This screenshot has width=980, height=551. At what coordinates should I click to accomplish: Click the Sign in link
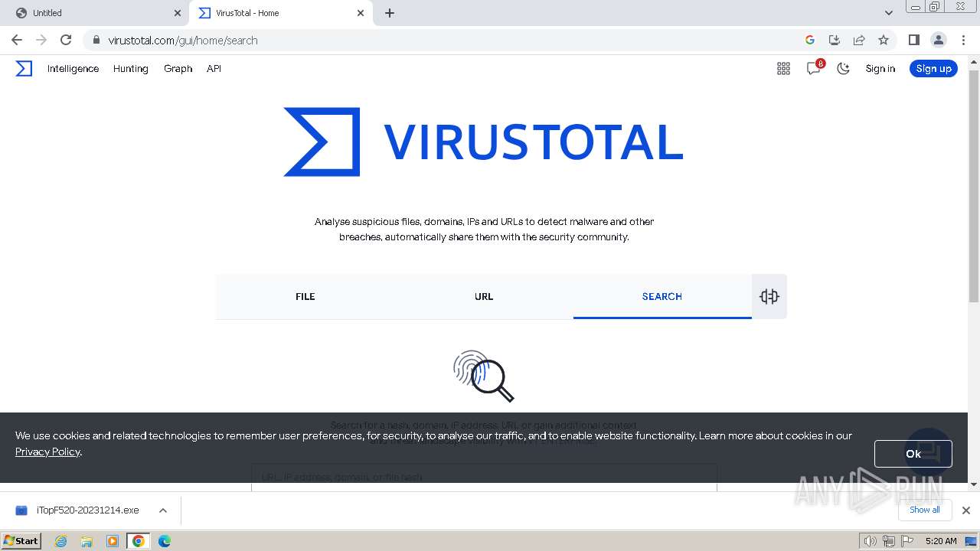(x=880, y=69)
